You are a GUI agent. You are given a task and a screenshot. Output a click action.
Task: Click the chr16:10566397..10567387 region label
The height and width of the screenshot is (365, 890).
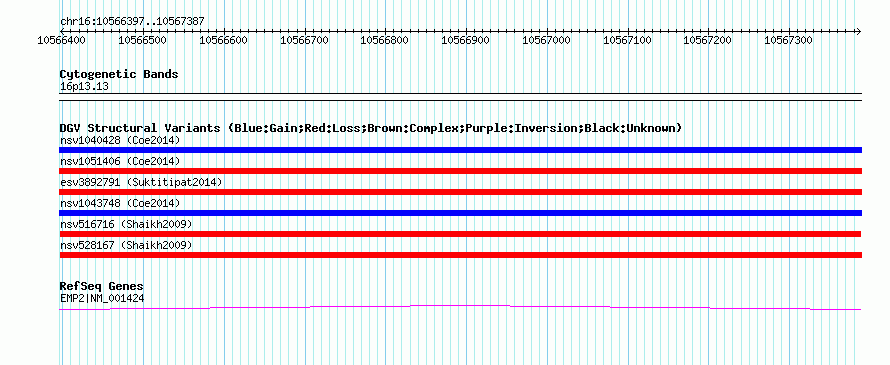[132, 21]
